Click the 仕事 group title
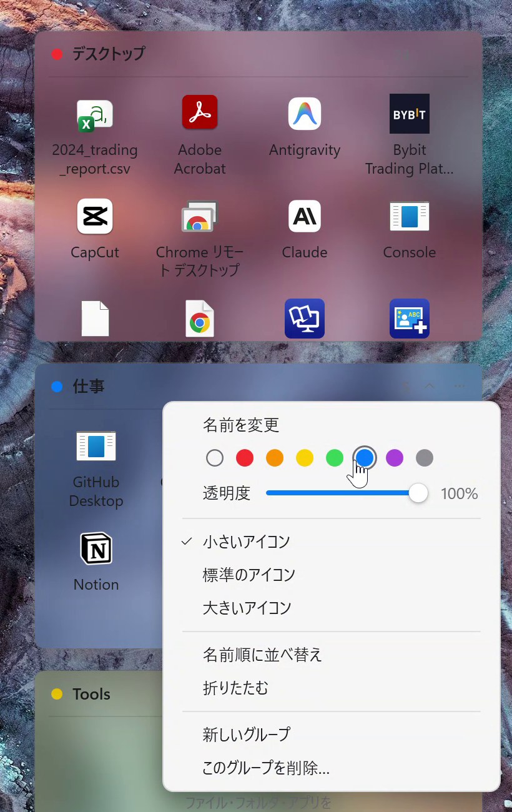This screenshot has height=812, width=512. coord(89,387)
